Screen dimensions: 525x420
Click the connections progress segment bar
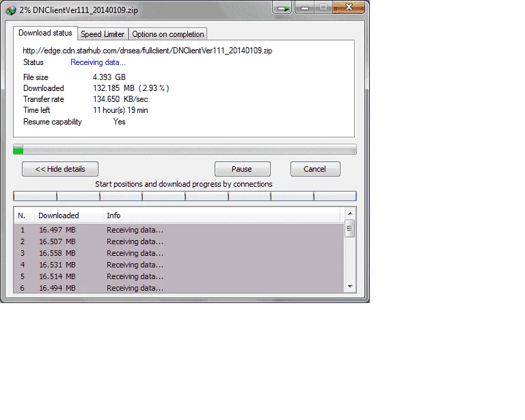(x=185, y=196)
